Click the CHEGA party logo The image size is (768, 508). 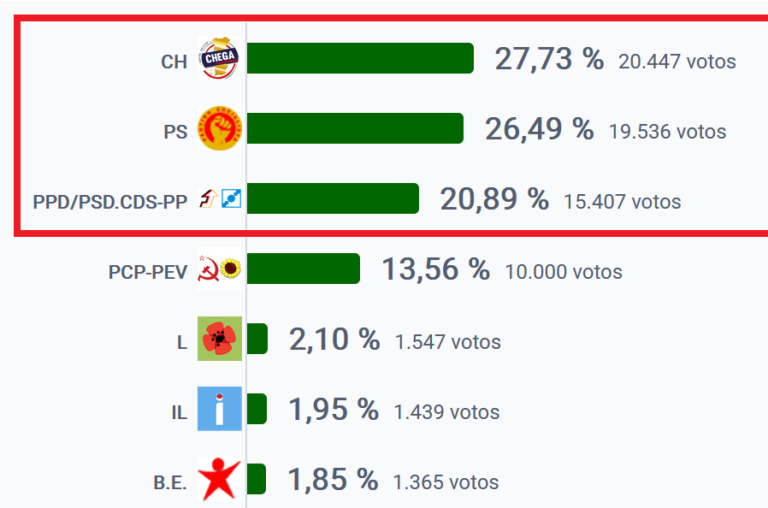coord(218,60)
